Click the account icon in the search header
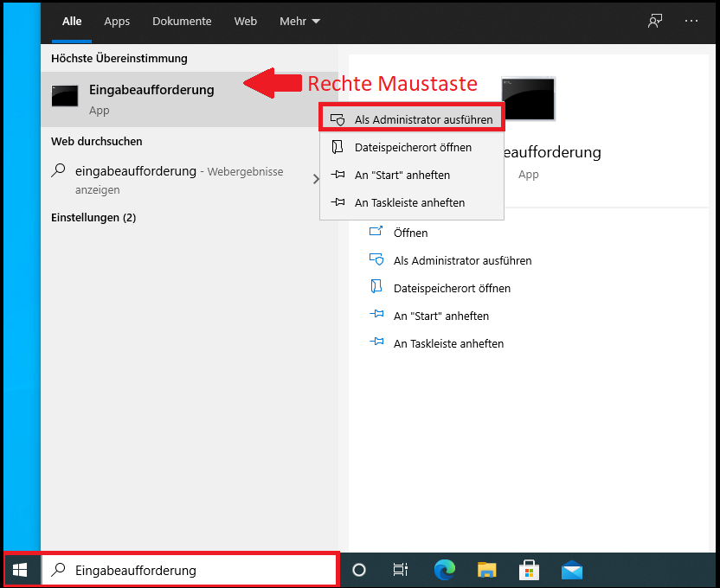720x588 pixels. pyautogui.click(x=655, y=21)
